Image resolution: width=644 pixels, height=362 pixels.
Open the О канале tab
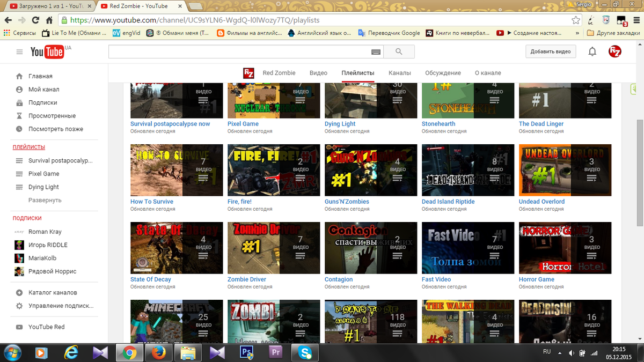tap(488, 73)
